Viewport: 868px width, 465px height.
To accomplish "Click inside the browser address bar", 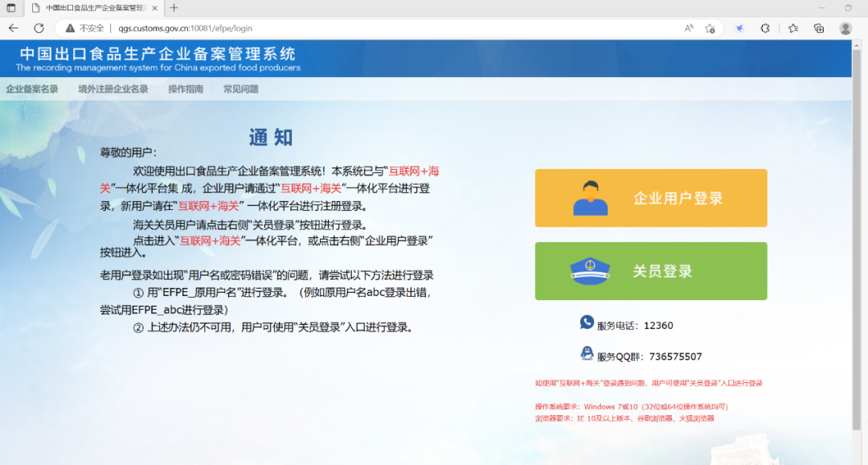I will pyautogui.click(x=241, y=27).
